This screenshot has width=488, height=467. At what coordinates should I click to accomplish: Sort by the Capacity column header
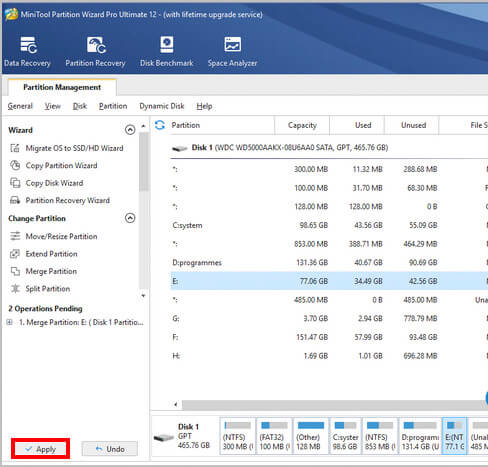pos(302,125)
